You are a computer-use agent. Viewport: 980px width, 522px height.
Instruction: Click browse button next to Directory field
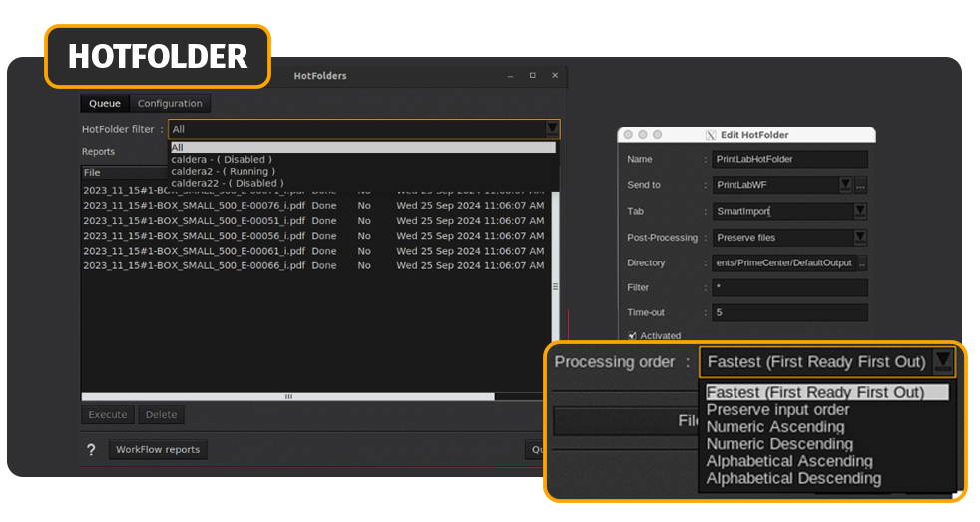pos(862,262)
